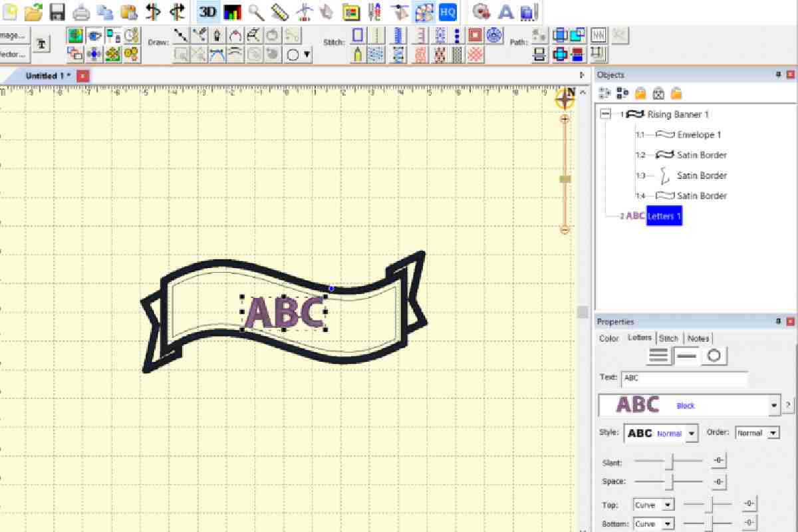Collapse the Rising Banner 1 tree node
The image size is (798, 532).
604,114
